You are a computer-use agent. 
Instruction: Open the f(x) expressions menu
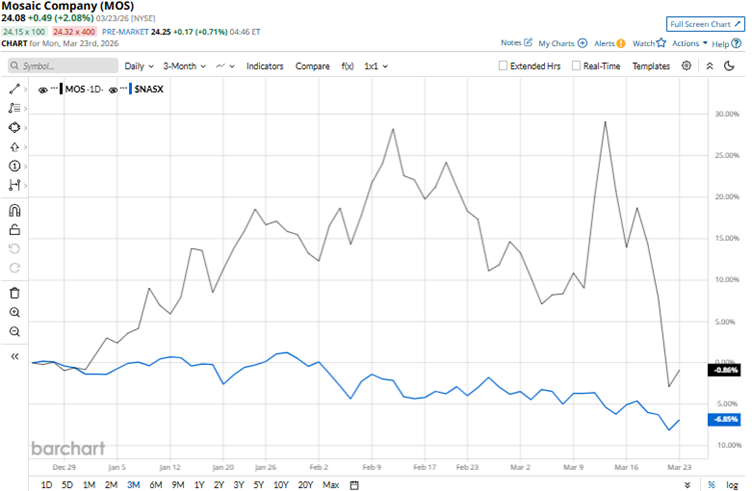pyautogui.click(x=347, y=66)
